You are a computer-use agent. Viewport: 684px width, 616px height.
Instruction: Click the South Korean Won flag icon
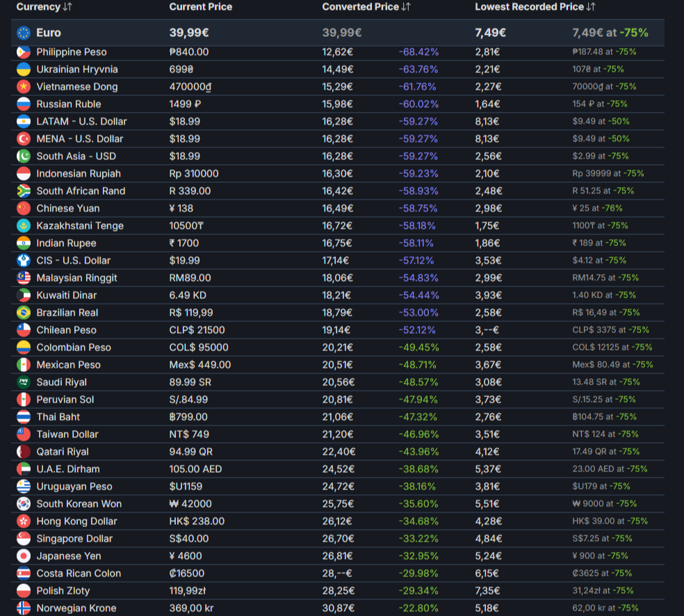click(24, 504)
